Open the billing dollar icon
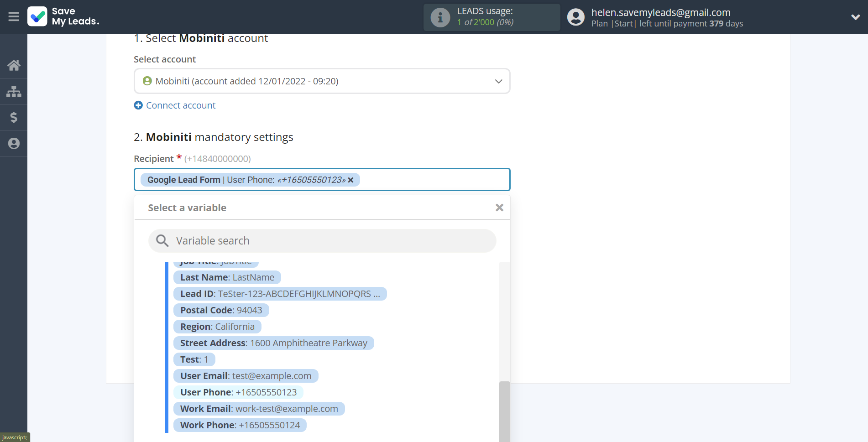The height and width of the screenshot is (442, 868). pos(14,118)
